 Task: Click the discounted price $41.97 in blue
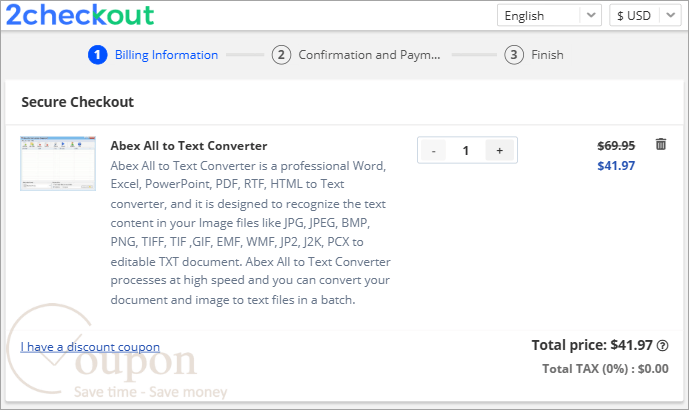click(x=616, y=166)
